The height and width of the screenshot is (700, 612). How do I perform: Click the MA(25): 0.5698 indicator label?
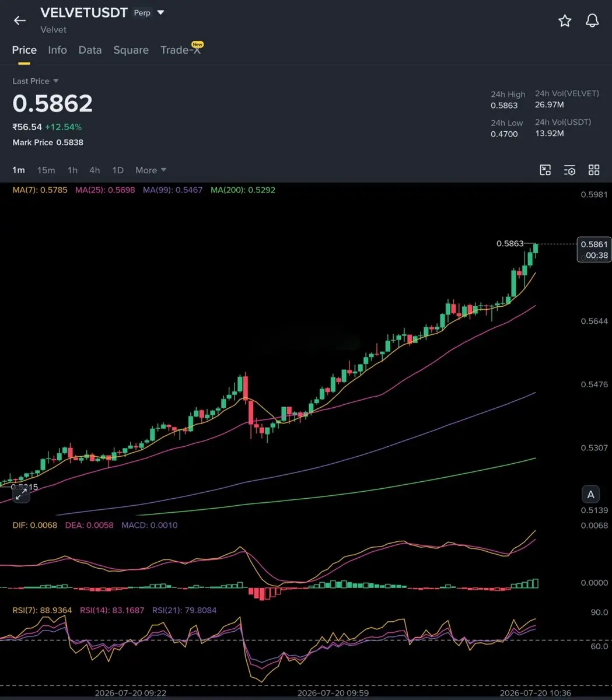105,190
